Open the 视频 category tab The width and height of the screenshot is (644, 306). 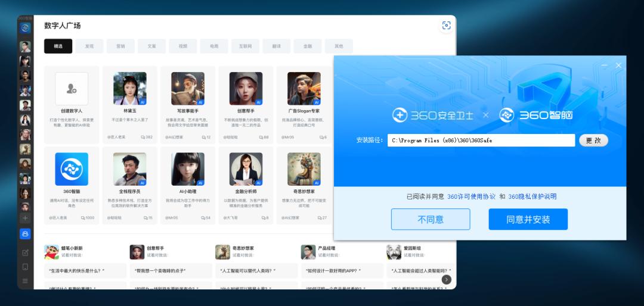183,46
